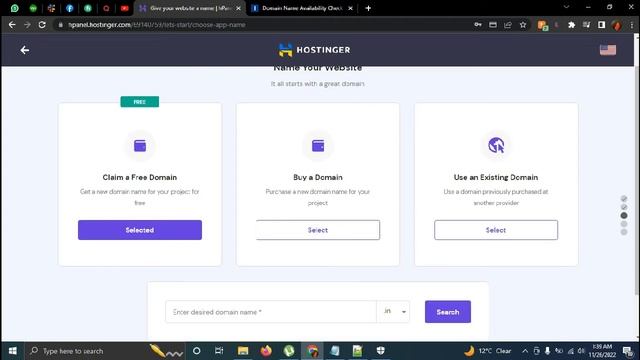This screenshot has width=640, height=360.
Task: Open the notification center icon
Action: pos(627,351)
